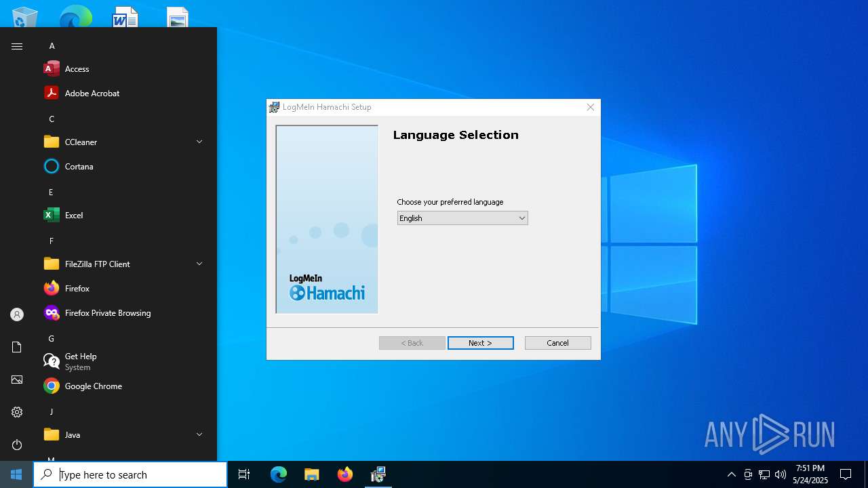Open the volume icon in system tray
This screenshot has height=488, width=868.
(x=781, y=474)
